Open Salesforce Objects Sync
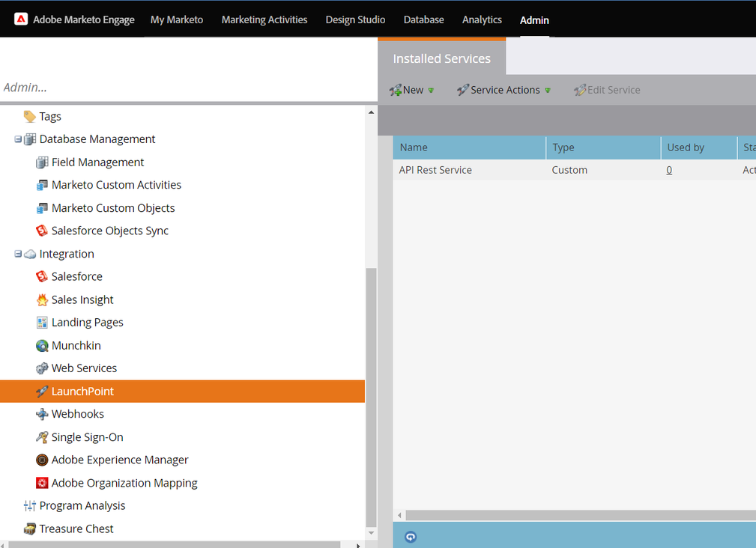The width and height of the screenshot is (756, 548). click(110, 231)
